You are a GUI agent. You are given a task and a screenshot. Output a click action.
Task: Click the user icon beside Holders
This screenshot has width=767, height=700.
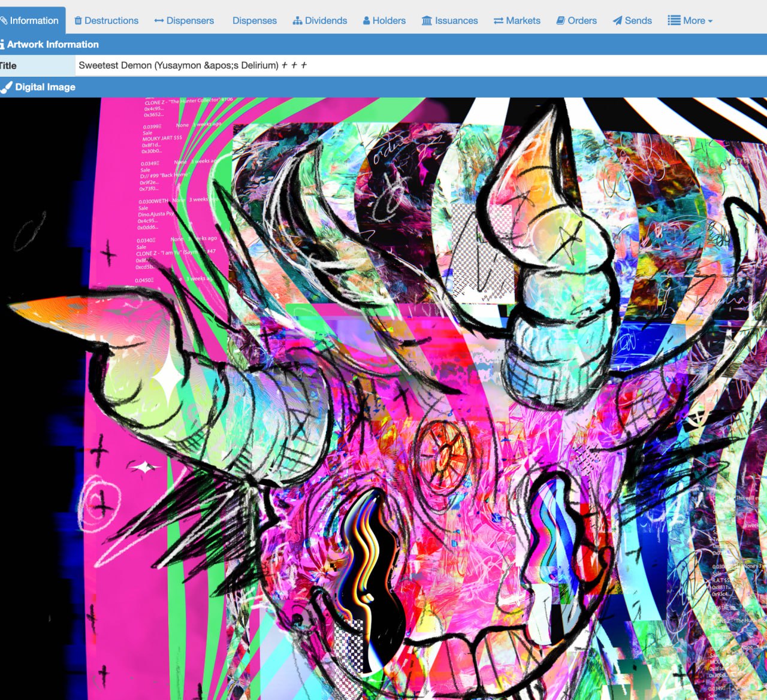366,20
